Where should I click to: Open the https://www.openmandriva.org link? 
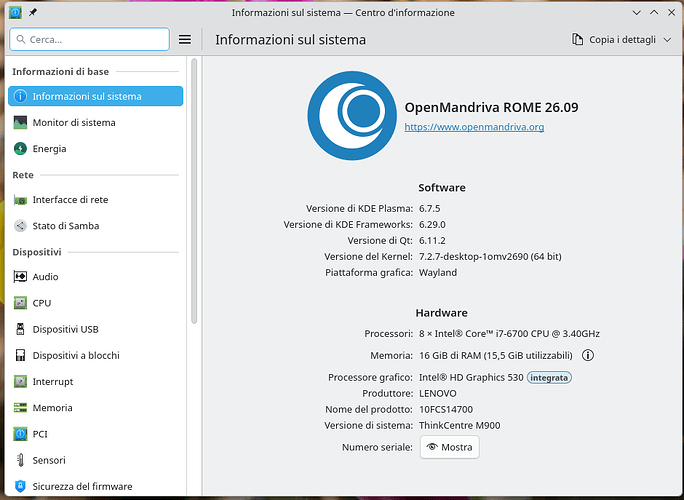click(x=474, y=127)
